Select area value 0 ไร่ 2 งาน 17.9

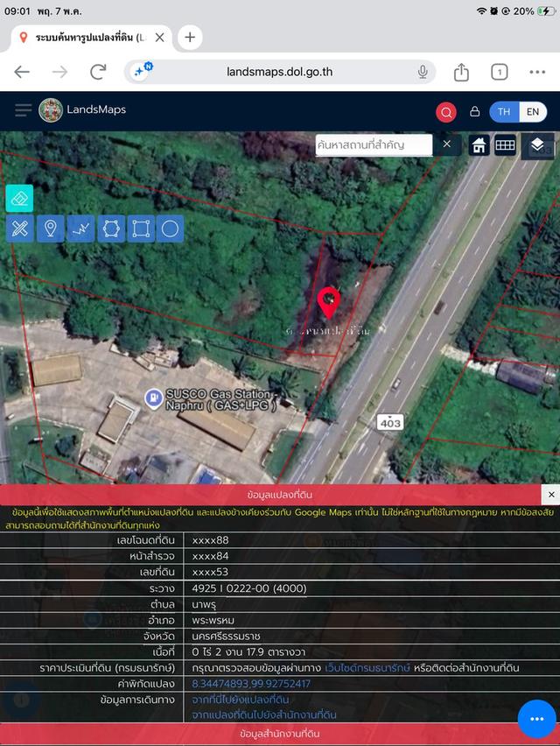pyautogui.click(x=248, y=651)
